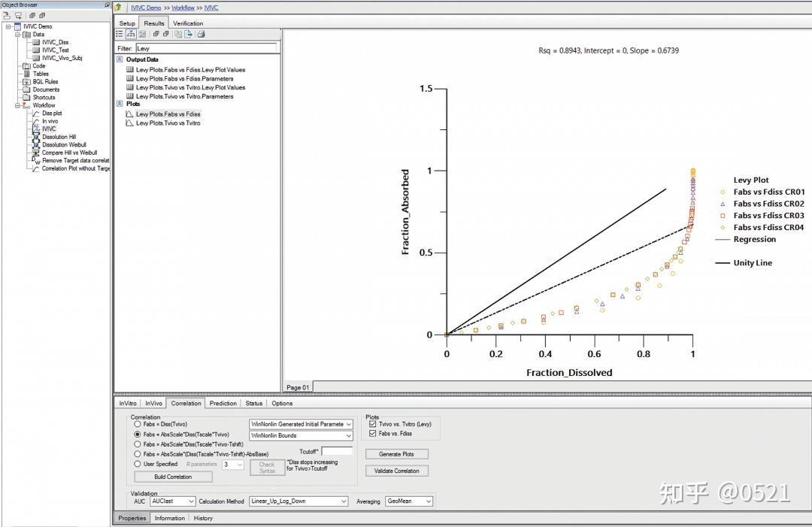Click the Build Correlation button
This screenshot has height=527, width=812.
(x=173, y=477)
